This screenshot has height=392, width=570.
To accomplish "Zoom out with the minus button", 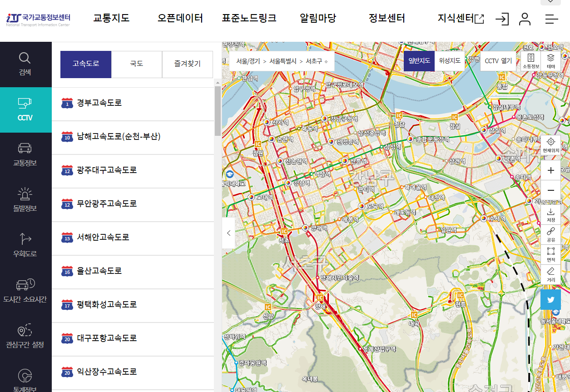I will 550,190.
